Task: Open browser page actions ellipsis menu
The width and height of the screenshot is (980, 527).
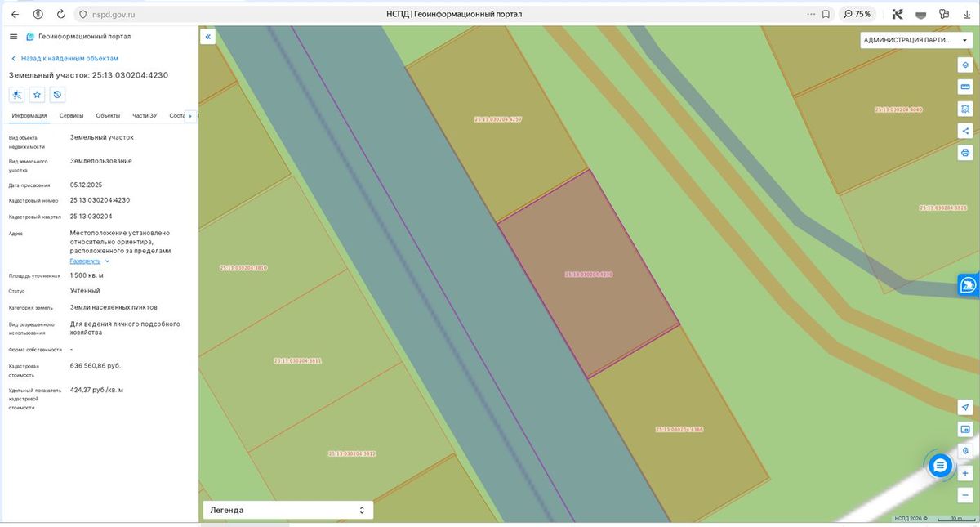Action: tap(811, 14)
